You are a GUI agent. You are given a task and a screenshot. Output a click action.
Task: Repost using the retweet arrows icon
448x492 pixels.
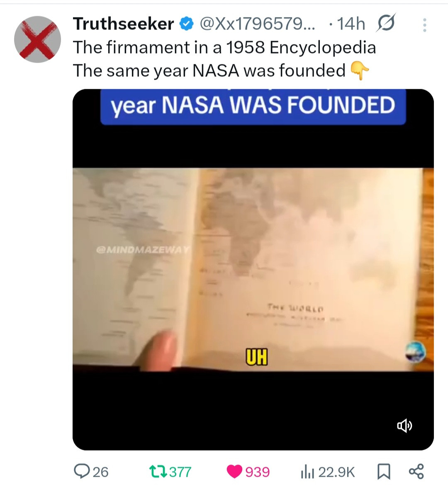coord(158,472)
